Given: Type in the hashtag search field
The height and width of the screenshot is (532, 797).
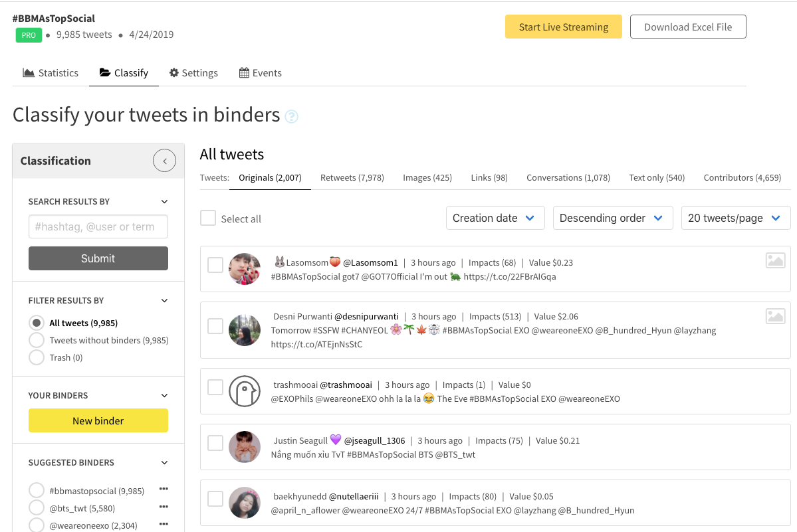Looking at the screenshot, I should [x=98, y=226].
